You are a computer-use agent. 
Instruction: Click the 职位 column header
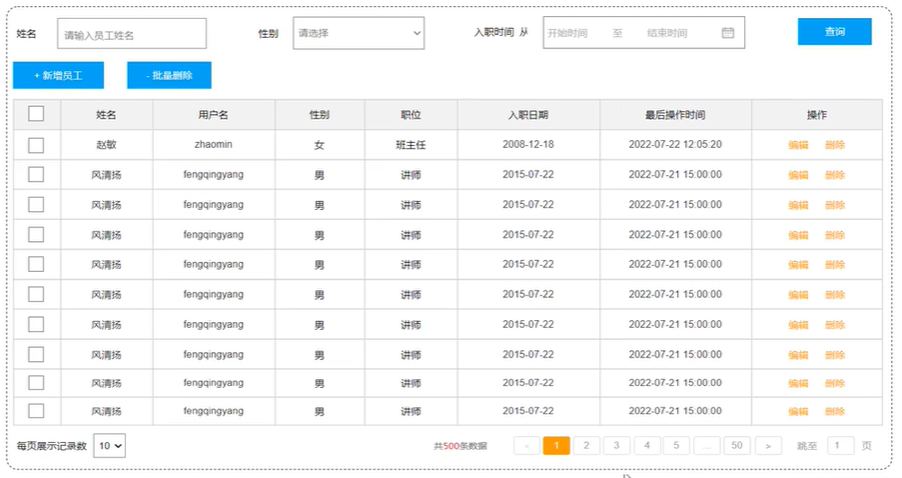411,115
